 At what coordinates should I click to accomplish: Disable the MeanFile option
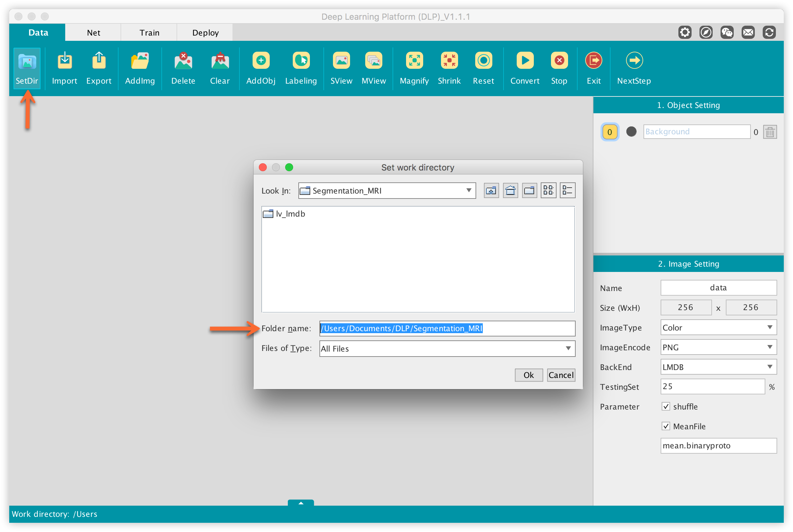pyautogui.click(x=666, y=426)
